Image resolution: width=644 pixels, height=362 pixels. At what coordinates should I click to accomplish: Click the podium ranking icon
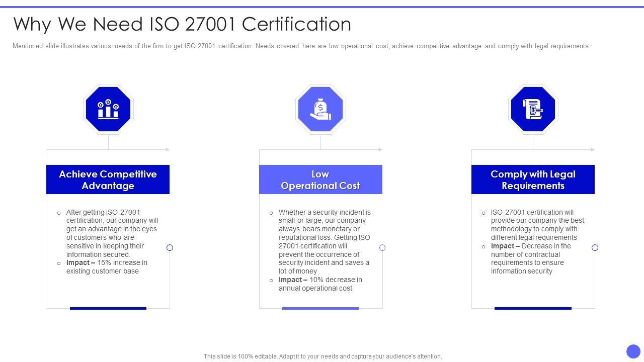[x=108, y=109]
